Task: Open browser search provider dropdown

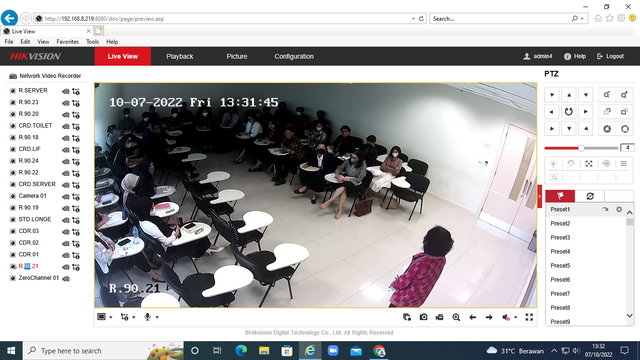Action: tap(582, 19)
